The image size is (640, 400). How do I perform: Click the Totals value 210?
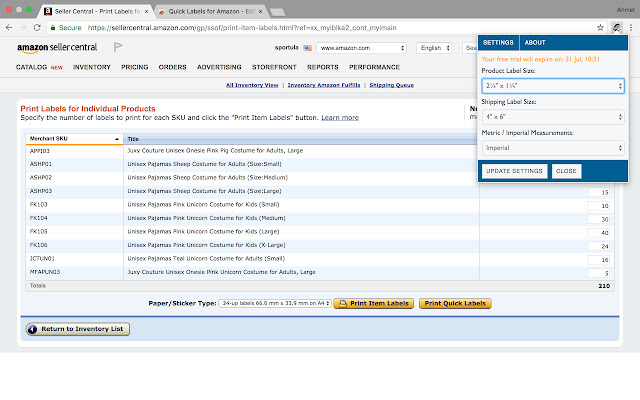coord(604,286)
